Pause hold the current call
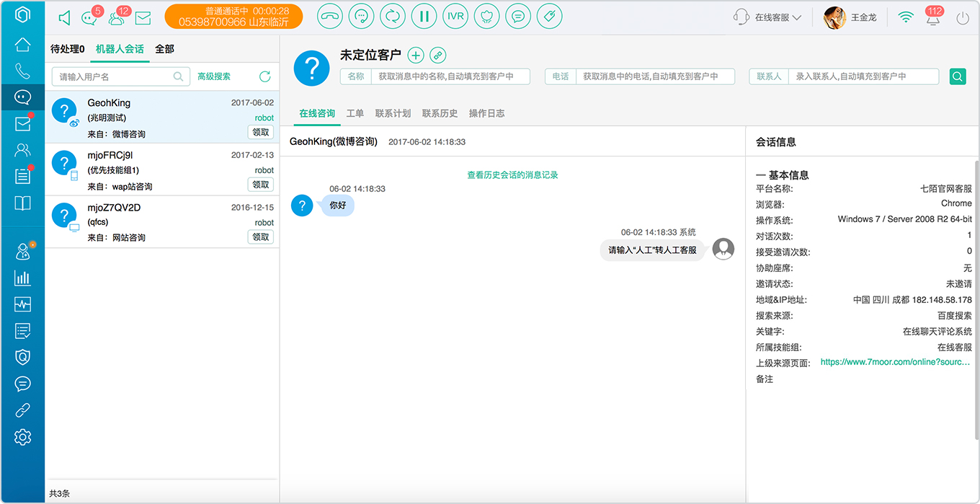 coord(424,17)
